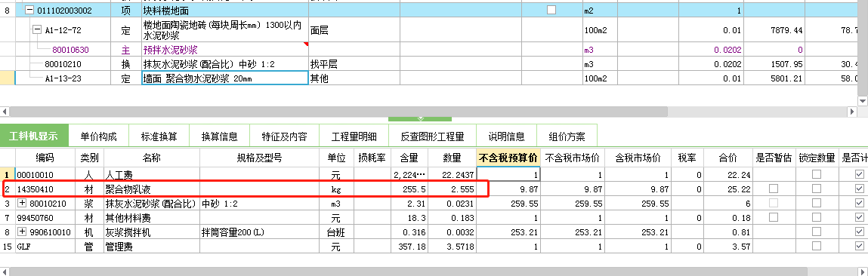Click the splitter collapse arrow above the tabs
Image resolution: width=868 pixels, height=276 pixels.
click(420, 119)
